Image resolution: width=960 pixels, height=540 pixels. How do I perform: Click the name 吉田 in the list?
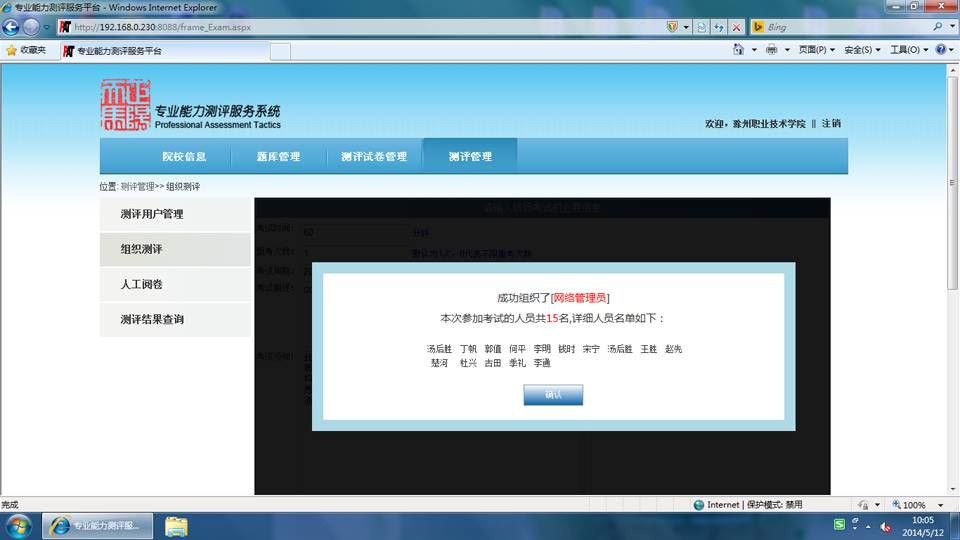[493, 363]
